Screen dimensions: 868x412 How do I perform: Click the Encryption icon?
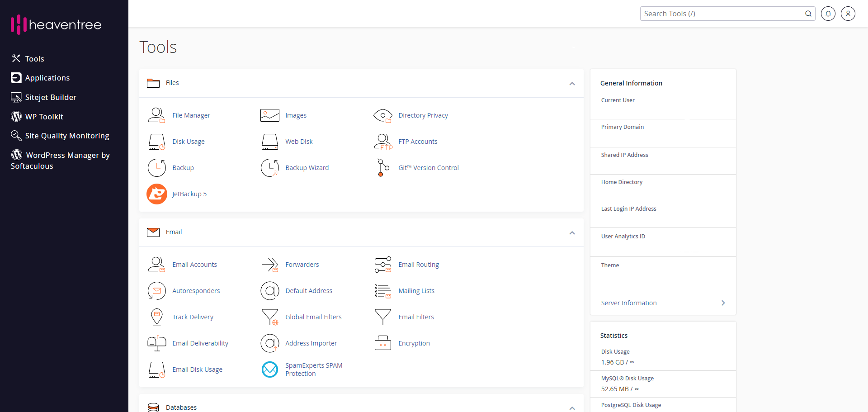tap(382, 343)
